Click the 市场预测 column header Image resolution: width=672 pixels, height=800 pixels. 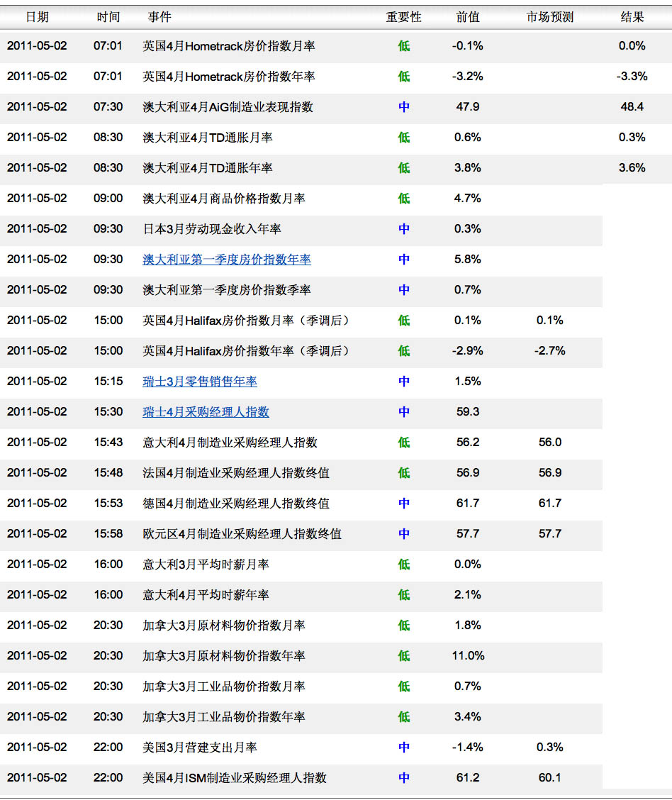click(549, 17)
